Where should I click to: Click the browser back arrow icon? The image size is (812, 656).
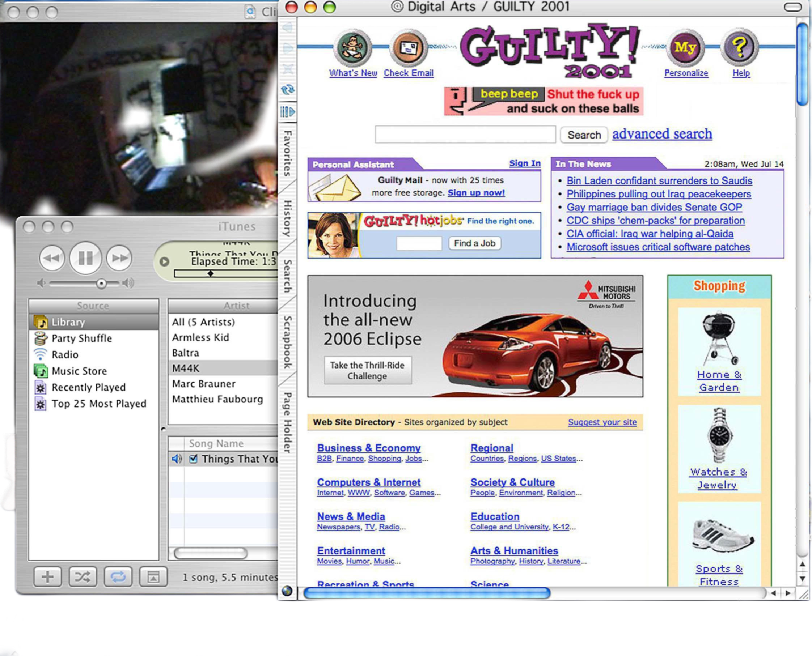(288, 27)
